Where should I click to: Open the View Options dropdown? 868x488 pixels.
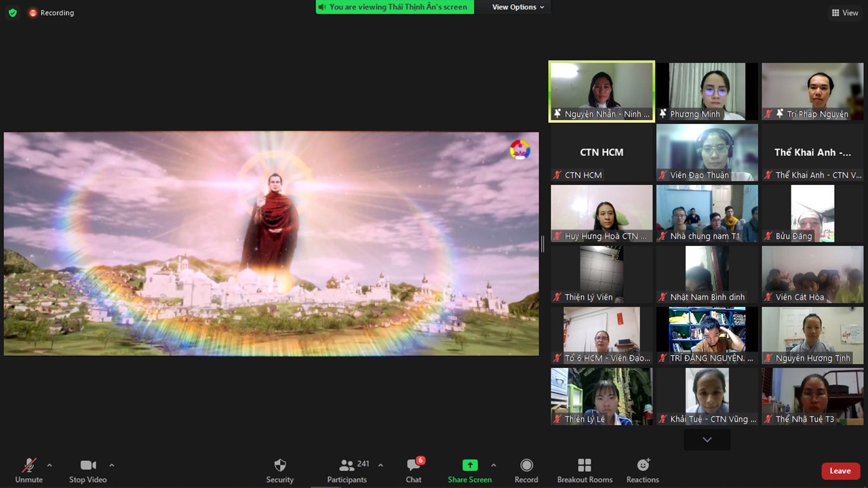click(518, 7)
